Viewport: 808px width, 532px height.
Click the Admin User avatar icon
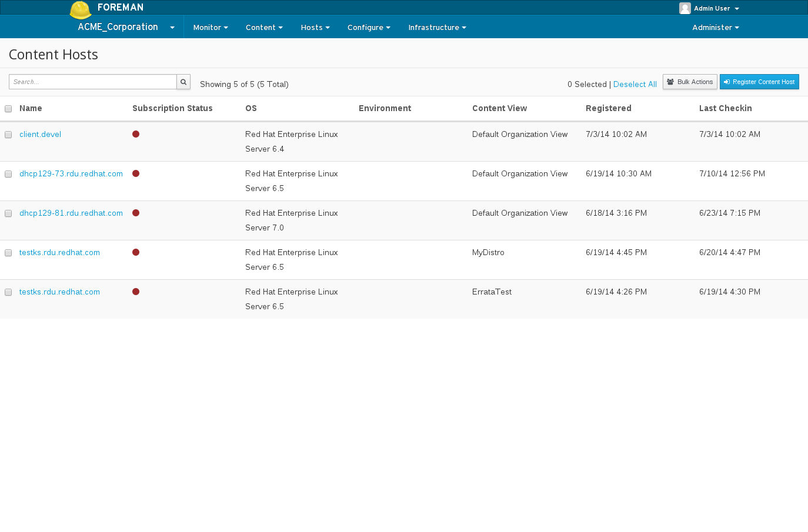685,8
